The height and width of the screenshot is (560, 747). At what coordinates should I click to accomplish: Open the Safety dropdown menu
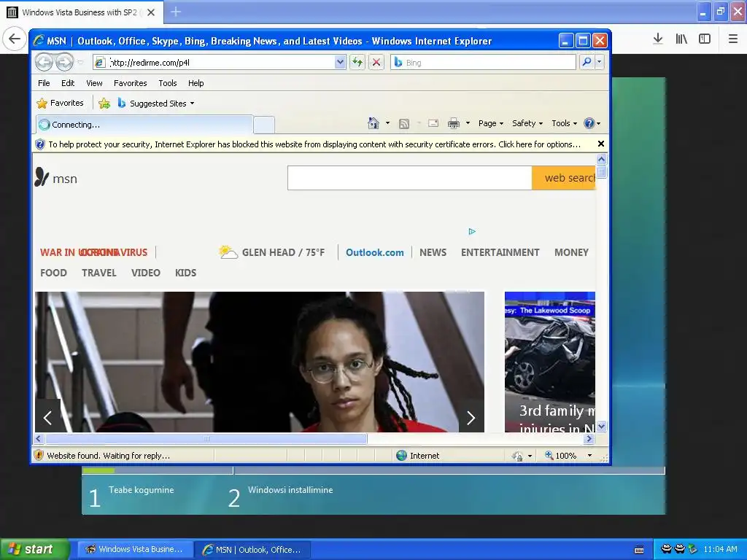(x=527, y=123)
